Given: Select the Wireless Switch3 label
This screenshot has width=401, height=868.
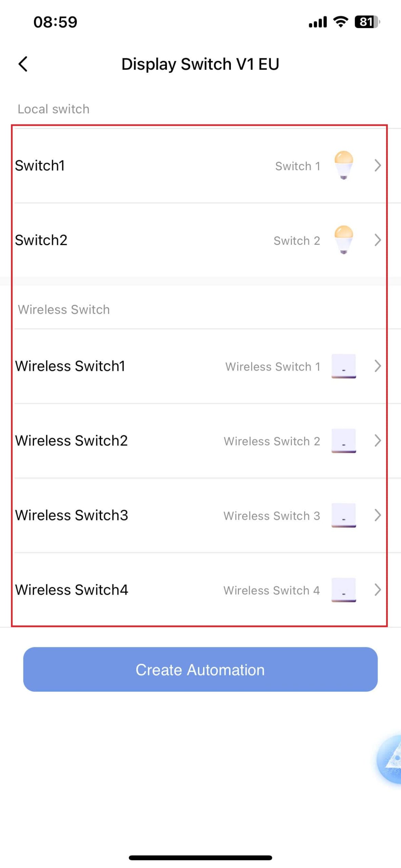Looking at the screenshot, I should (72, 515).
